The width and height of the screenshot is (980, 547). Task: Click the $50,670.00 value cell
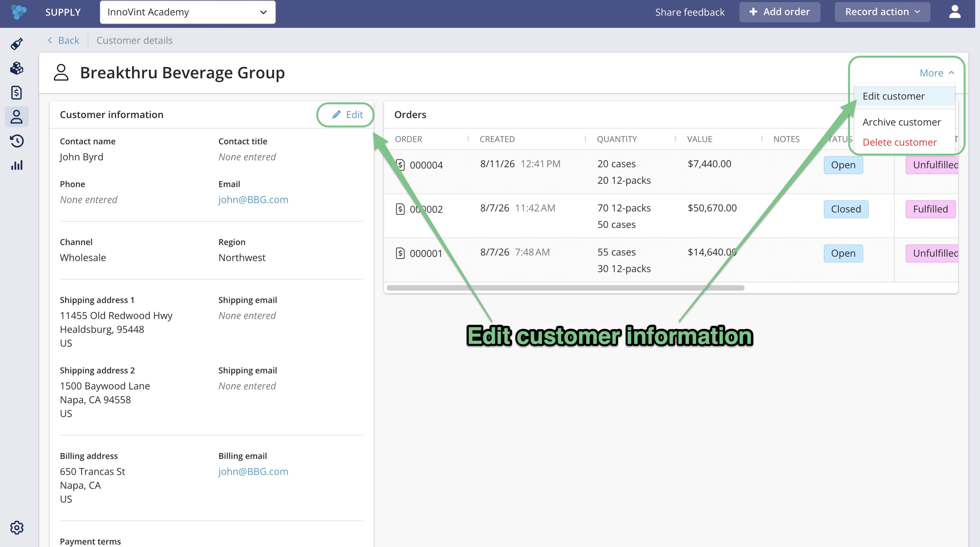click(712, 208)
